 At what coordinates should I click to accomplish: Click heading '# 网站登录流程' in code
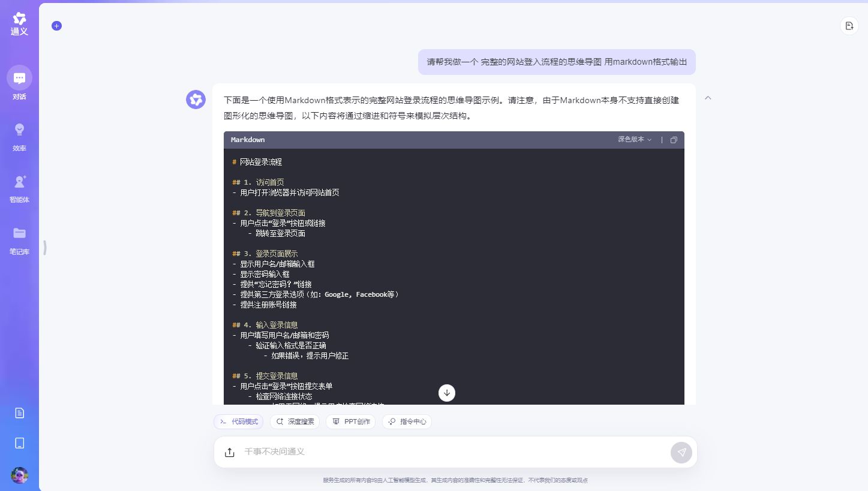pyautogui.click(x=257, y=162)
